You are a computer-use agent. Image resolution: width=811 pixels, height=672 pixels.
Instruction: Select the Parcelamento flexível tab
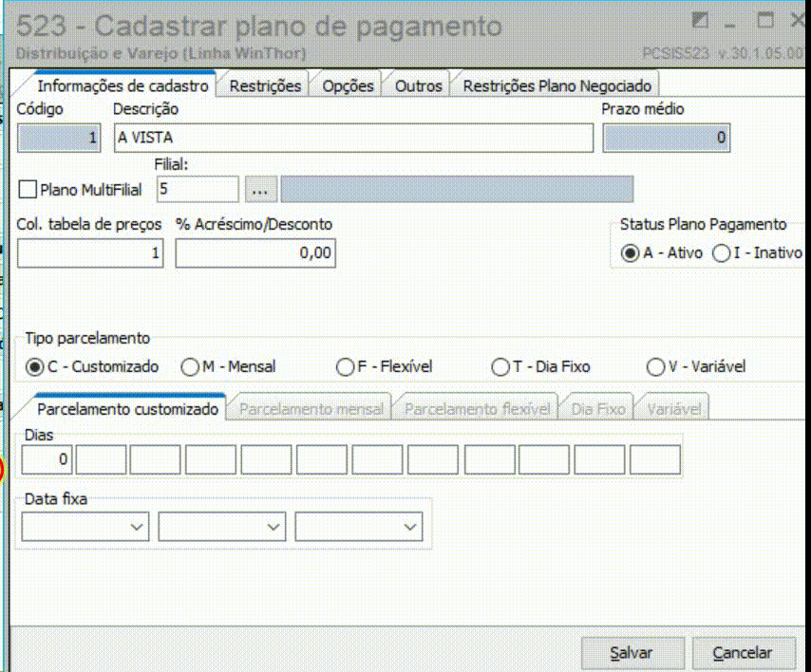click(477, 409)
